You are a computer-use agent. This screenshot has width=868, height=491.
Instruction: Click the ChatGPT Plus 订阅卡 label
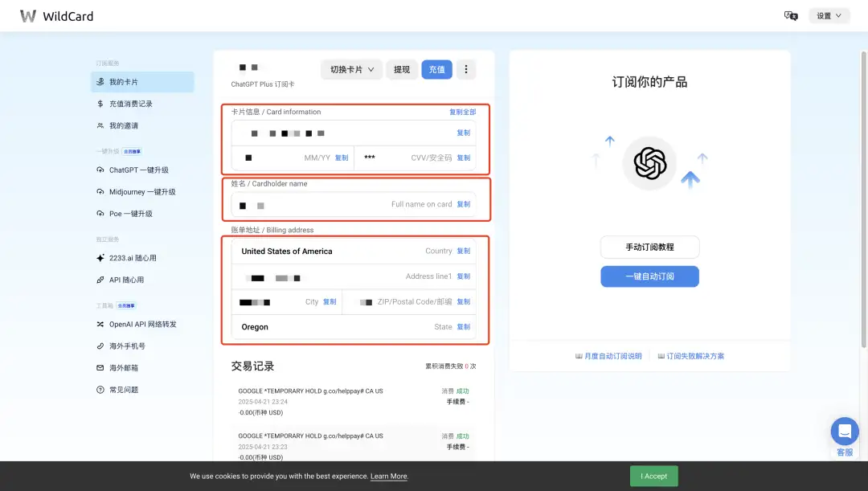[x=262, y=84]
